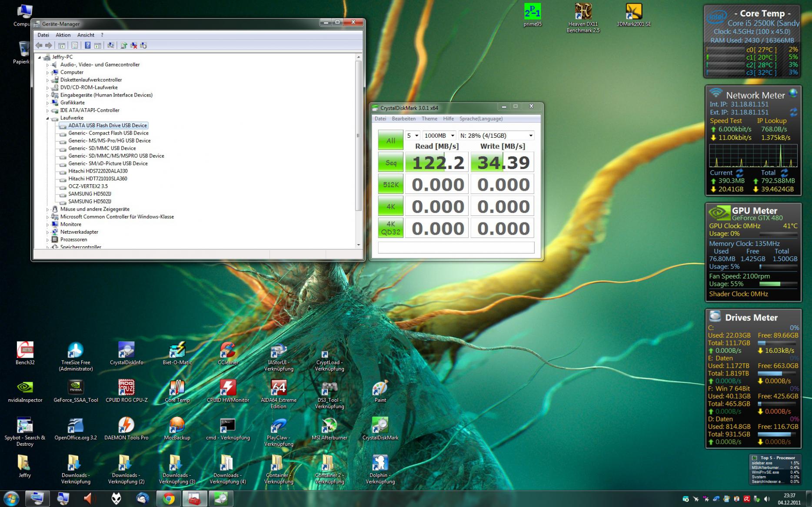This screenshot has height=507, width=812.
Task: Select CPUID HWMonitor desktop icon
Action: 228,391
